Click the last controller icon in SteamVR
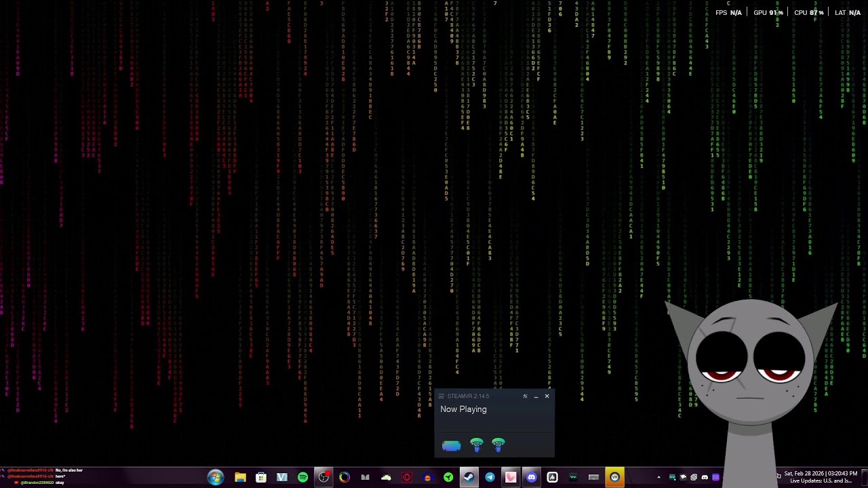Screen dimensions: 868x488 [498, 445]
